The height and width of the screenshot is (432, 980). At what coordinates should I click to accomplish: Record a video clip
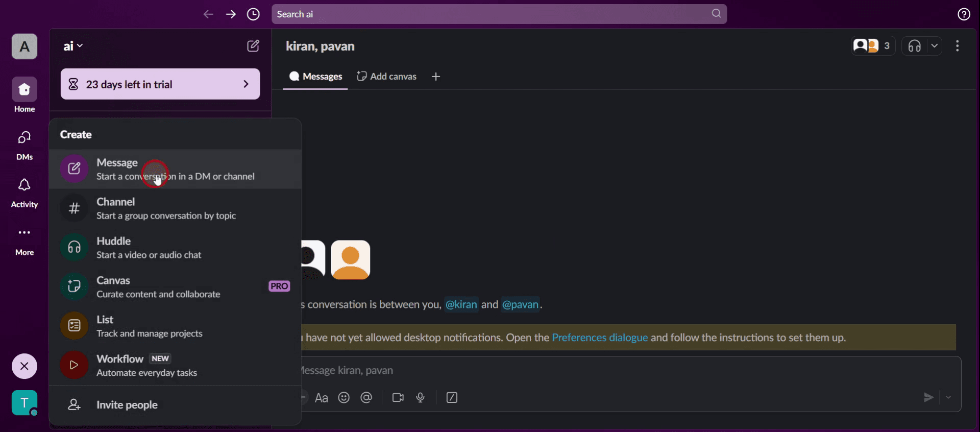398,398
